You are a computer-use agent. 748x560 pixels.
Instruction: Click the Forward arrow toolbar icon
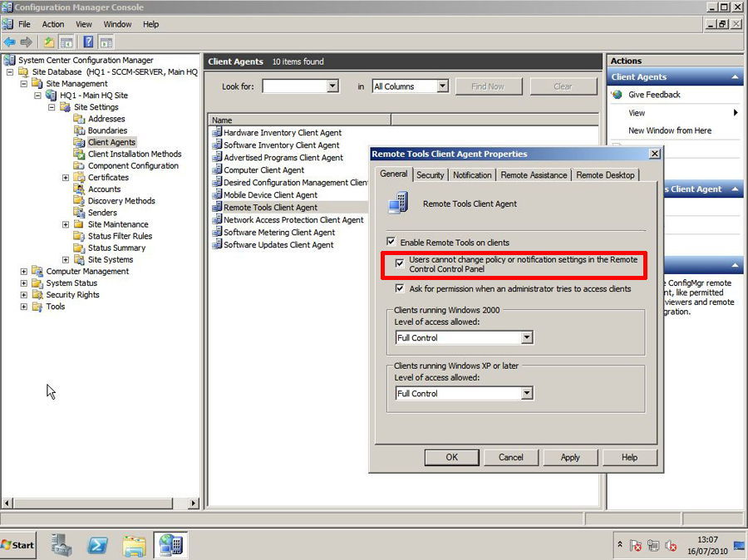pos(27,42)
